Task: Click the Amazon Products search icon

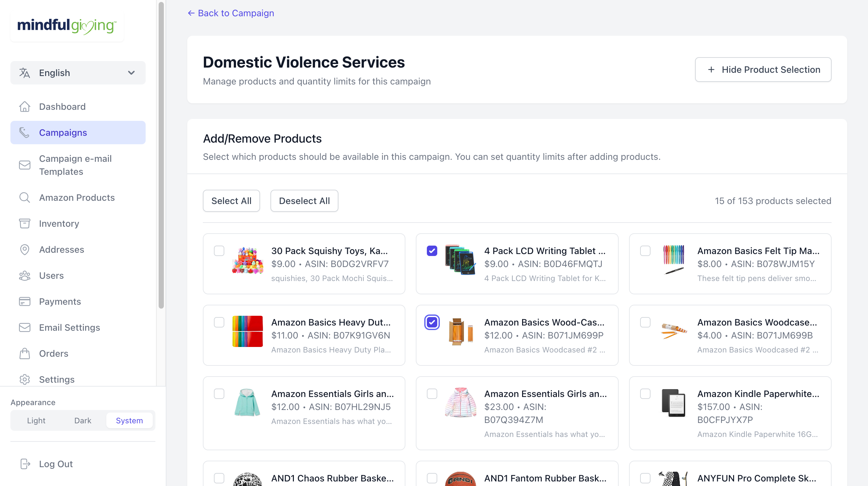Action: [25, 198]
